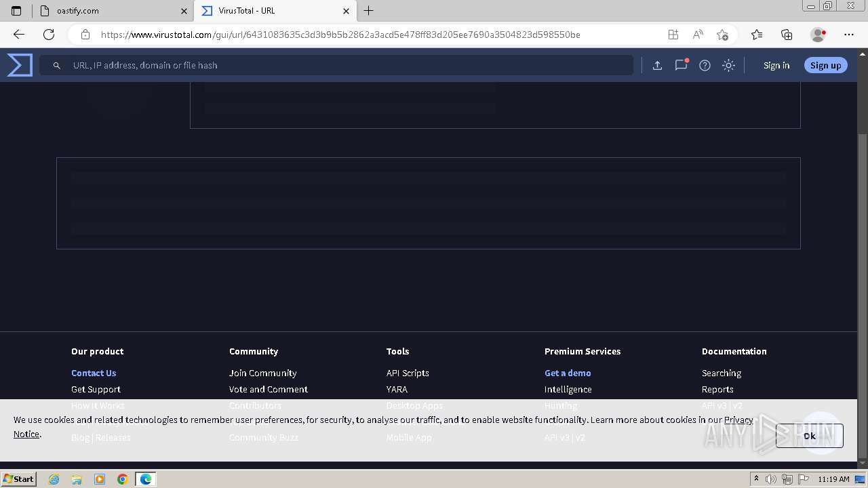Open the Privacy Notice link

pos(738,420)
